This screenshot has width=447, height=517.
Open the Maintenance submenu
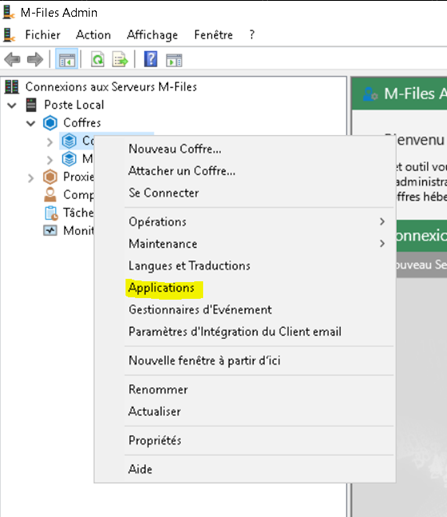click(x=259, y=244)
